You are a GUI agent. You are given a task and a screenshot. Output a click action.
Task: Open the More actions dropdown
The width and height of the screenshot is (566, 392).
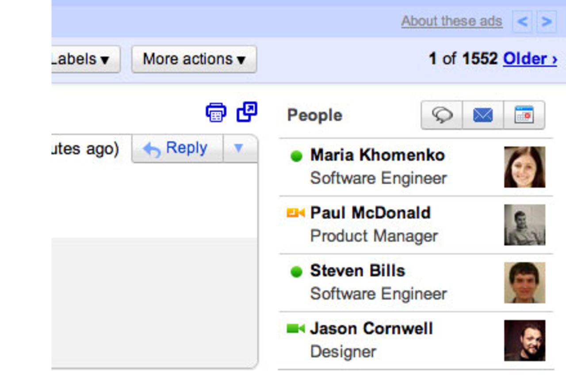(x=193, y=59)
